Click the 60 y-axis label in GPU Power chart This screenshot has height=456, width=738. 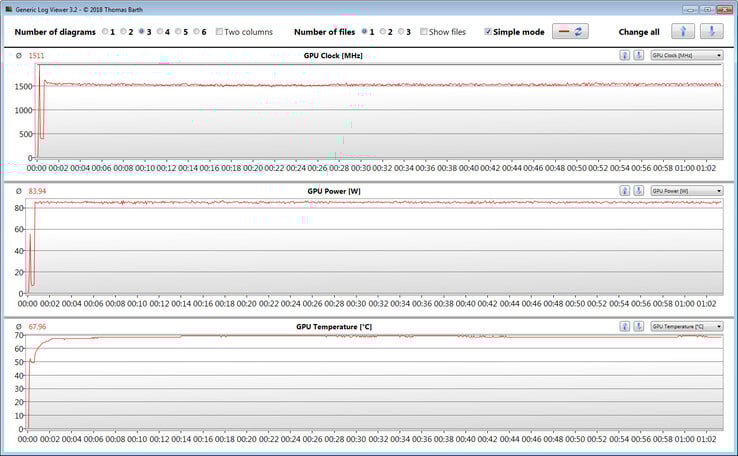(x=19, y=229)
